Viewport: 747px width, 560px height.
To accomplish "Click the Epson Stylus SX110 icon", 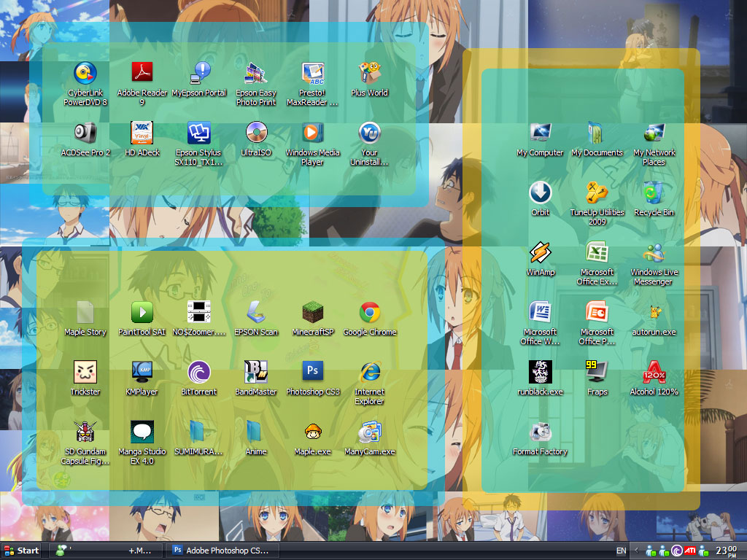I will coord(199,133).
